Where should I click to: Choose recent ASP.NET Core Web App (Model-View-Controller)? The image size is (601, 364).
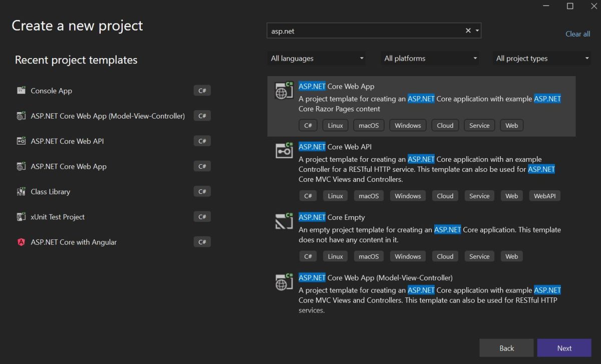108,116
